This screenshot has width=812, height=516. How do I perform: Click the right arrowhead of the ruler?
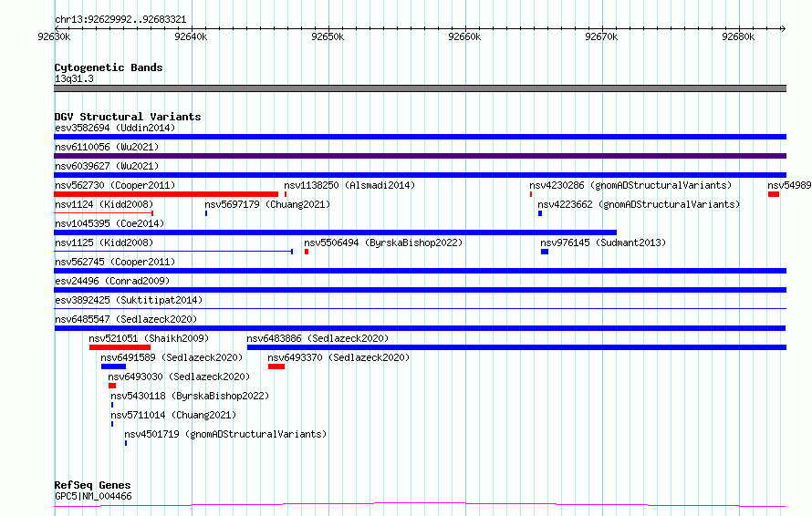point(783,29)
